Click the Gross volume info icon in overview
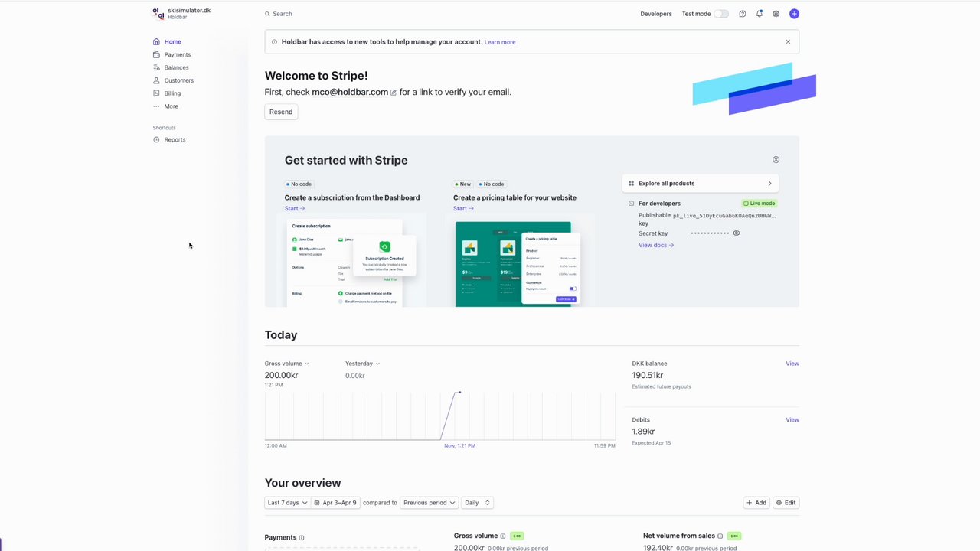 tap(503, 536)
